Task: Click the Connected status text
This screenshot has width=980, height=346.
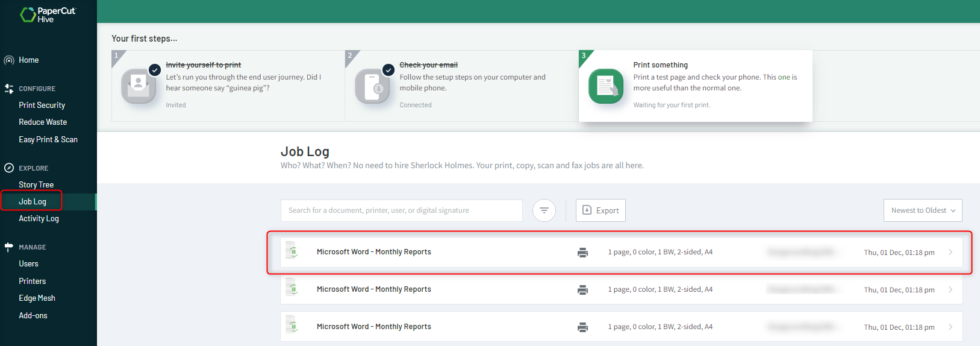Action: (x=416, y=105)
